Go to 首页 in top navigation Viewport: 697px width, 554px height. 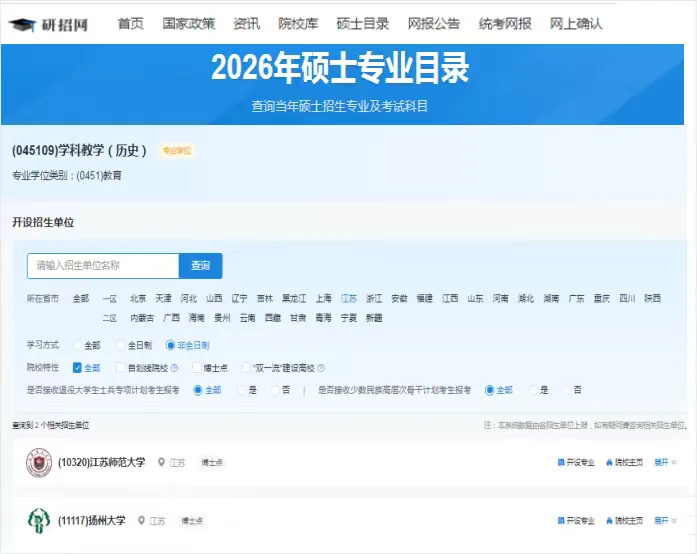(x=130, y=24)
